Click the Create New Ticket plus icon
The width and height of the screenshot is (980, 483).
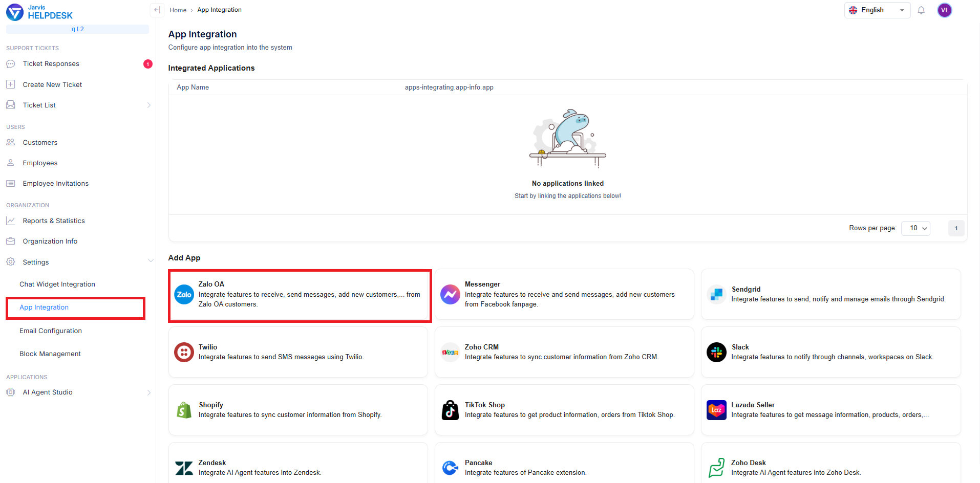coord(10,84)
